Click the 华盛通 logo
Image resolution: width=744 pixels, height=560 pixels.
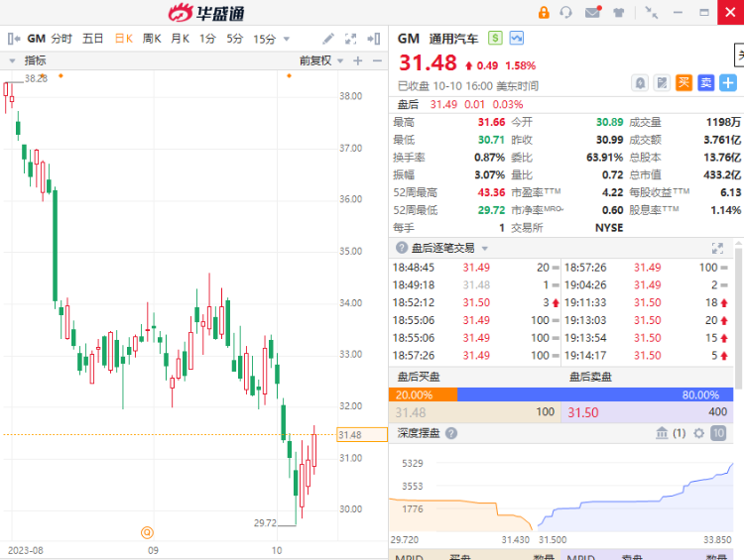coord(206,13)
